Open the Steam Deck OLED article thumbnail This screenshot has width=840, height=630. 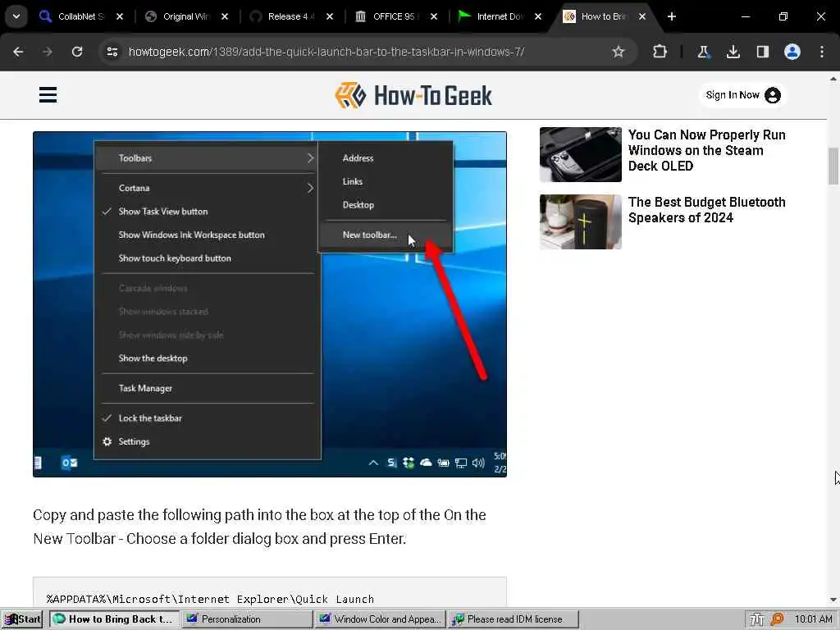click(580, 154)
